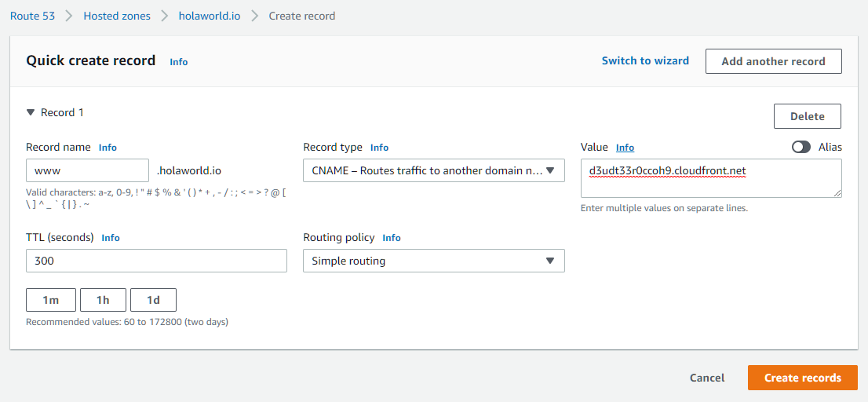Open Info link for Routing policy
The height and width of the screenshot is (402, 868).
point(392,238)
